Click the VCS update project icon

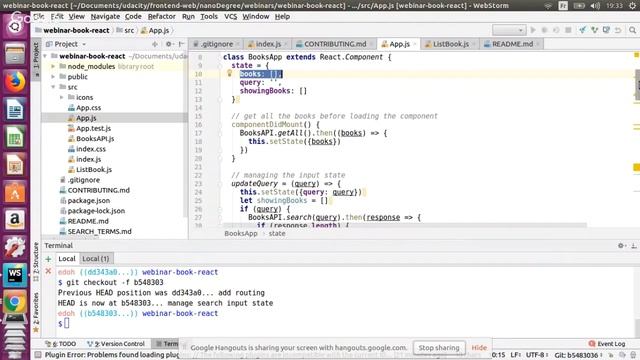[x=582, y=30]
